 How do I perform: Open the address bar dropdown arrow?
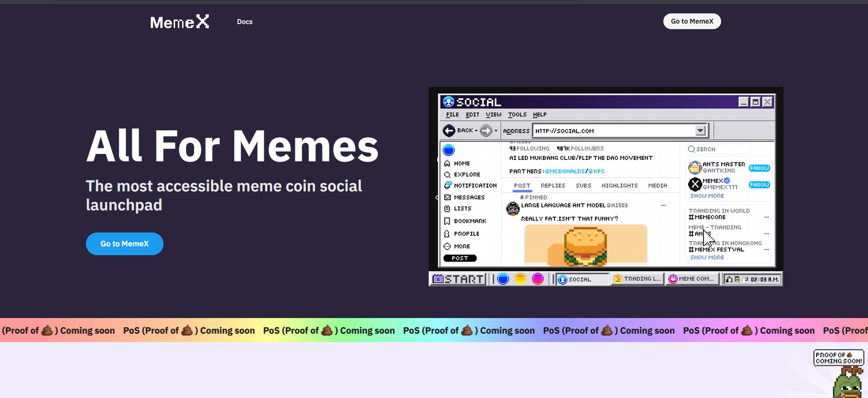700,131
